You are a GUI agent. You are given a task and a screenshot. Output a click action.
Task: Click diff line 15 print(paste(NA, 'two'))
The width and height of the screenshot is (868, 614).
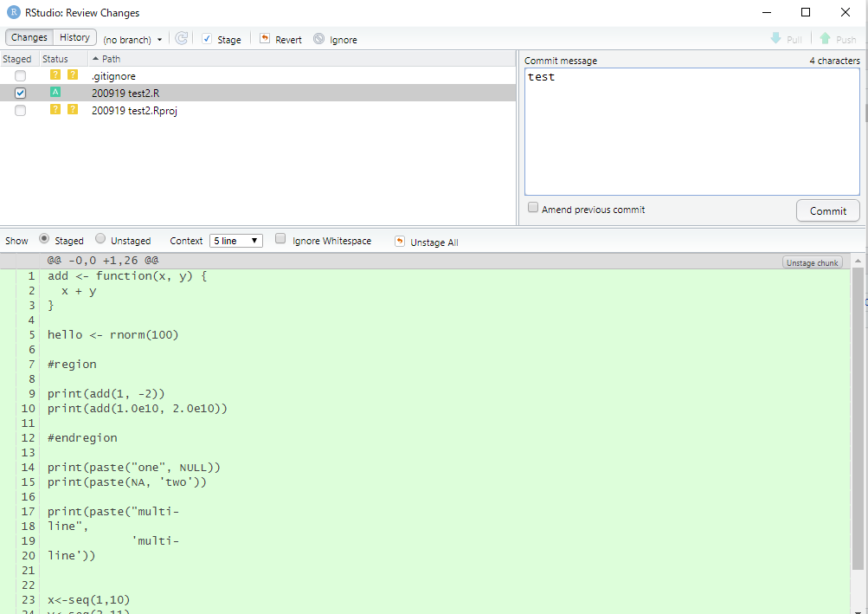coord(126,482)
